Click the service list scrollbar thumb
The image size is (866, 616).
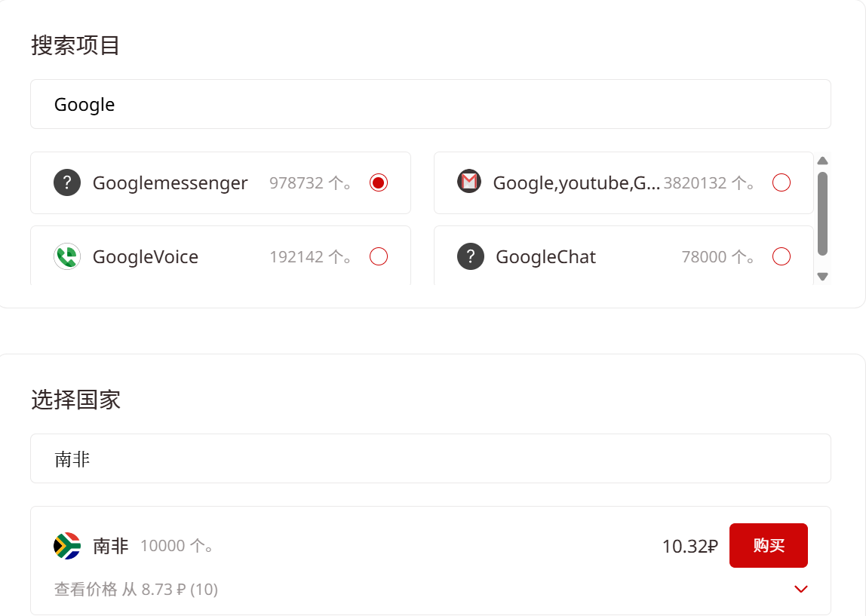tap(822, 213)
